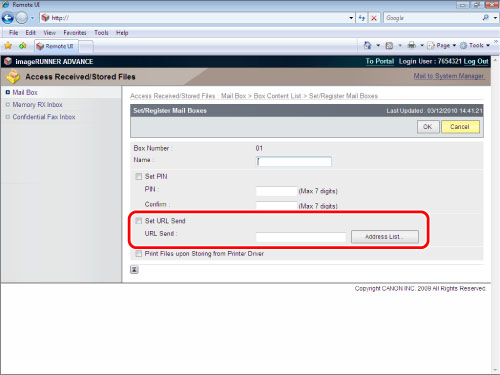
Task: Click the Home toolbar icon
Action: click(368, 45)
